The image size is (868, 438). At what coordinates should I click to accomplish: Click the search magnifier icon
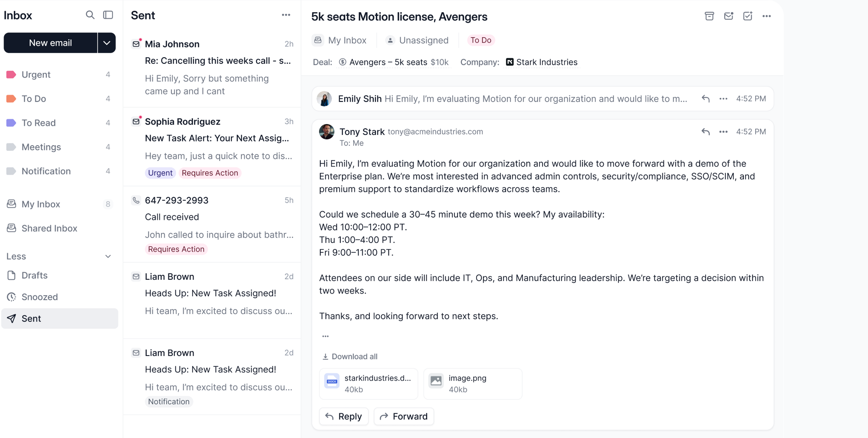[x=90, y=15]
